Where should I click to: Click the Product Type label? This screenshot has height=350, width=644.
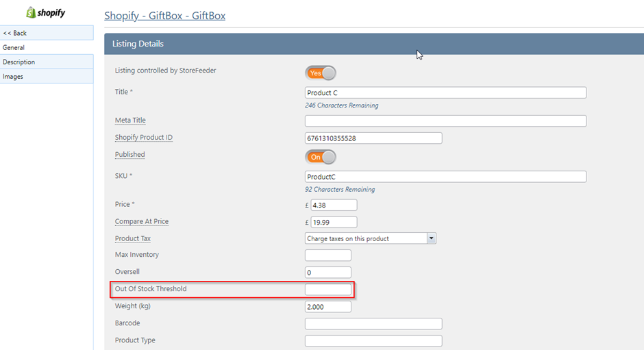135,340
